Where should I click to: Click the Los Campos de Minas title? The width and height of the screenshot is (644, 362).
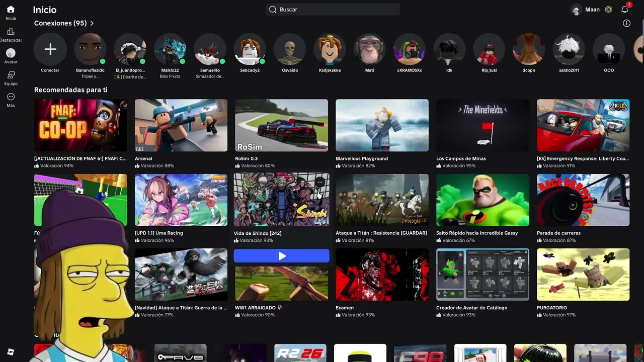[x=461, y=158]
